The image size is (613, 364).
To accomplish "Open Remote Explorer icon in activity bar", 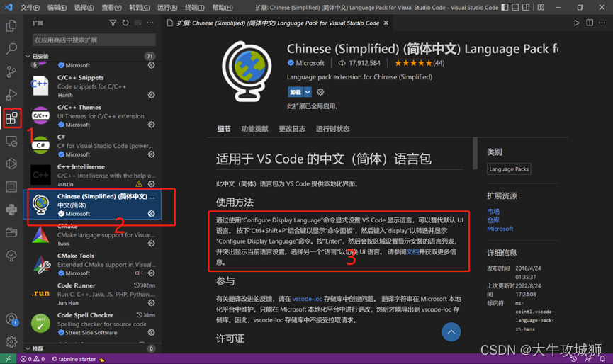I will tap(11, 141).
